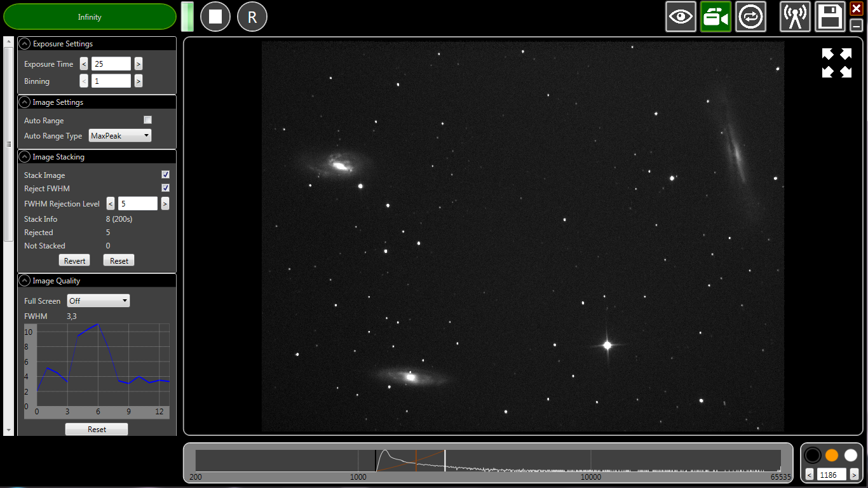Increase the Exposure Time value
This screenshot has width=868, height=488.
139,64
